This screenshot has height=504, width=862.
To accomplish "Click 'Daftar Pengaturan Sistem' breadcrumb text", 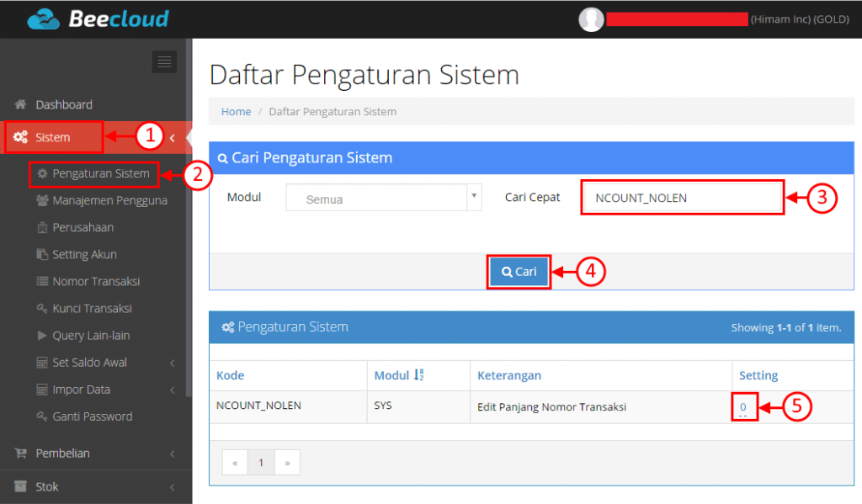I will (x=333, y=112).
